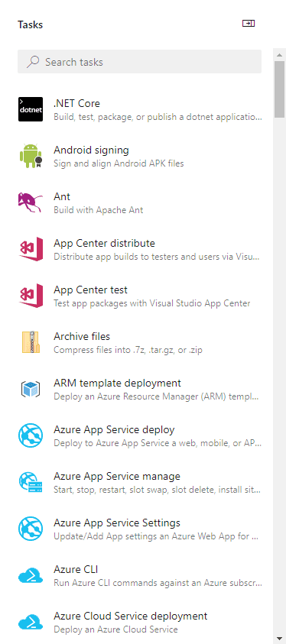Click the scrollbar down arrow

point(280,638)
